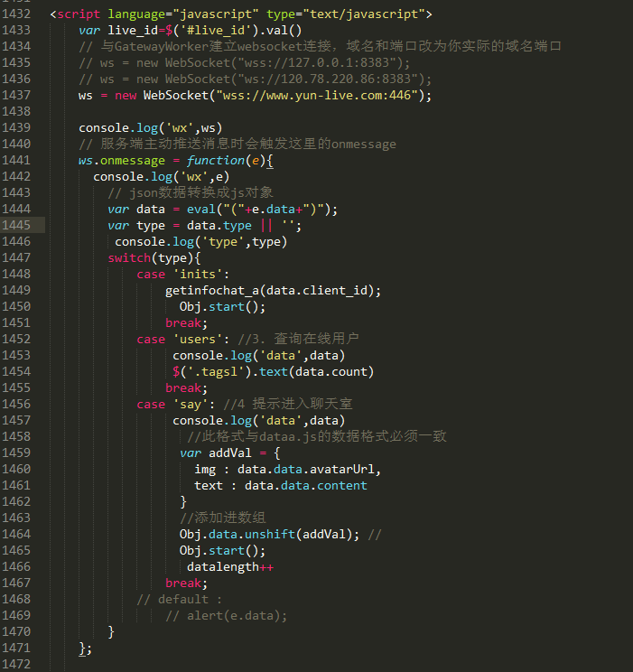Image resolution: width=633 pixels, height=672 pixels.
Task: Click the case 'inits' label
Action: click(x=183, y=275)
